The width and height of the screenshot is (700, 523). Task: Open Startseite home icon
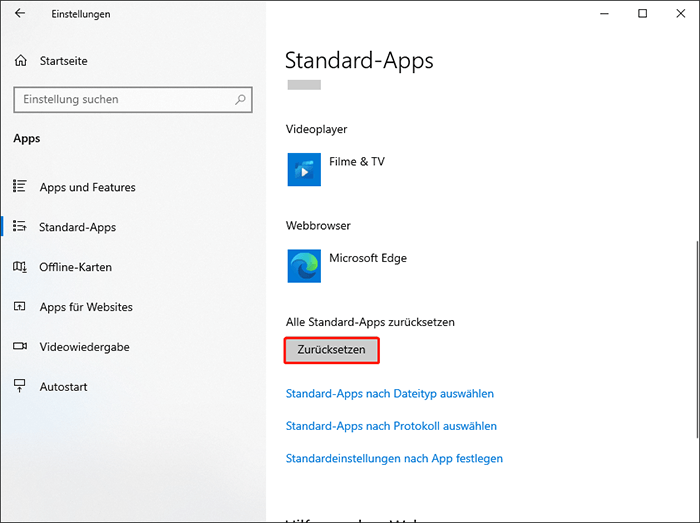click(x=21, y=61)
